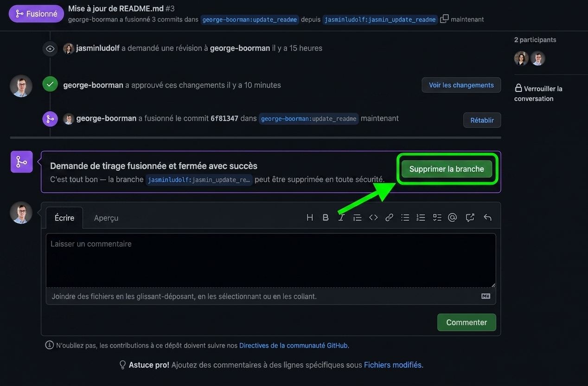This screenshot has width=588, height=386.
Task: Click the avatar beside the comment box
Action: (x=21, y=212)
